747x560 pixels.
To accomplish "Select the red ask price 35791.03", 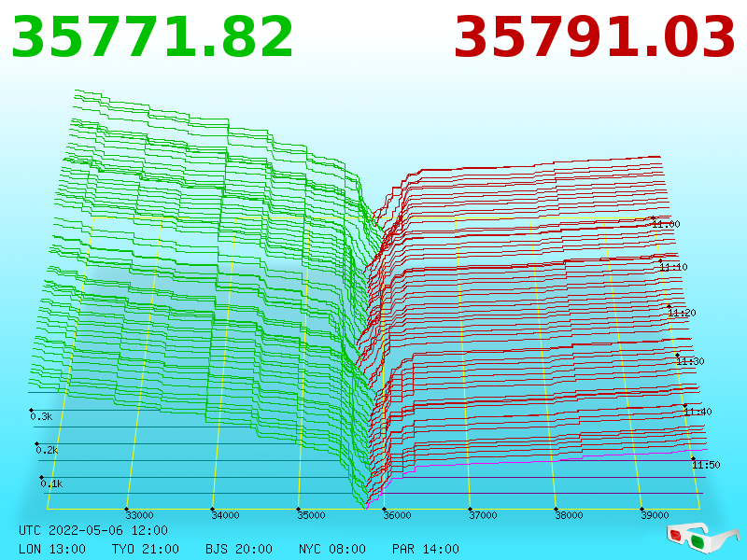I will pos(595,36).
